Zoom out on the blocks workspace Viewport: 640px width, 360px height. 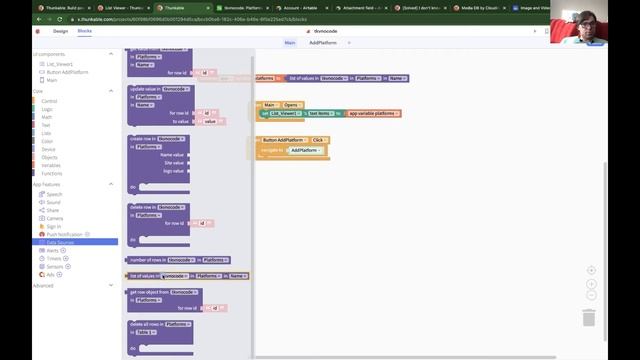click(x=591, y=295)
